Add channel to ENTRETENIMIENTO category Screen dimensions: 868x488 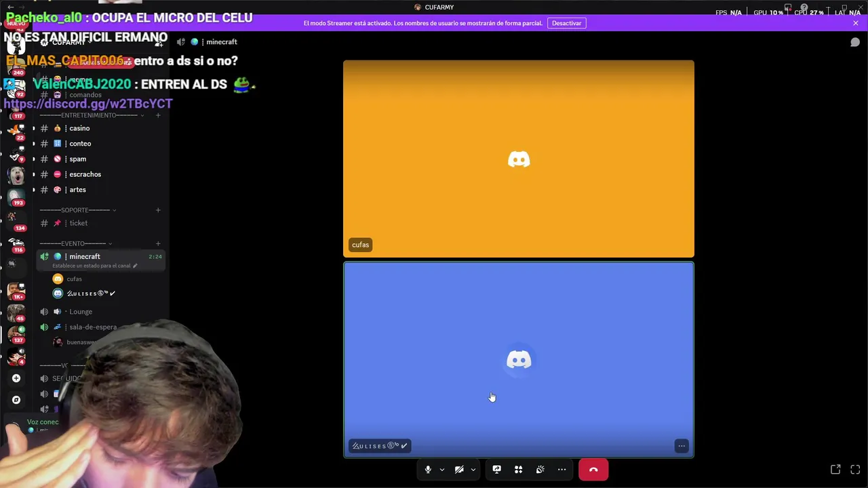coord(158,115)
